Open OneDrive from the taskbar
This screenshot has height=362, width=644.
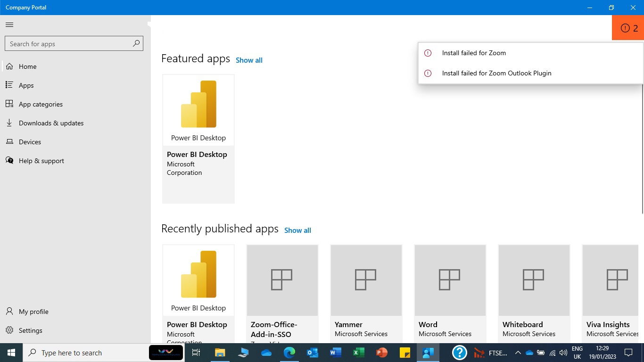pyautogui.click(x=266, y=353)
